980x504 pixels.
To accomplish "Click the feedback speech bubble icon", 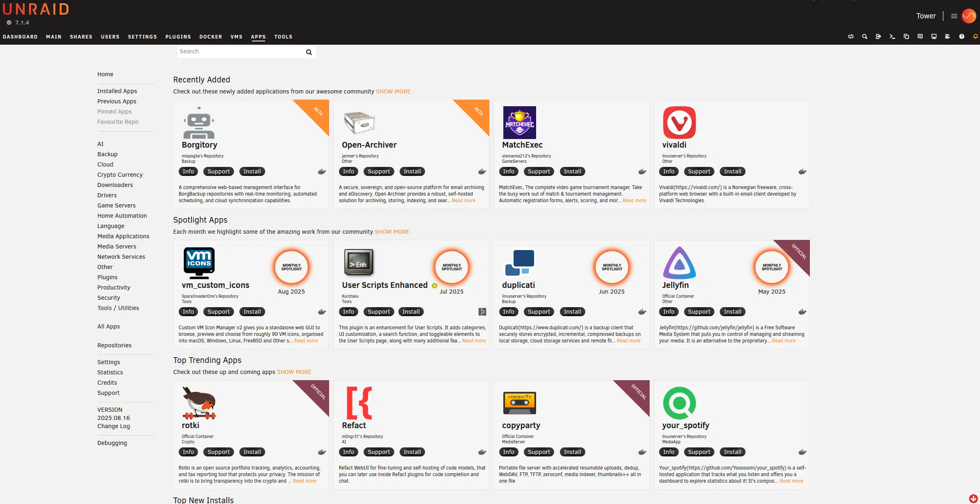I will [x=920, y=36].
